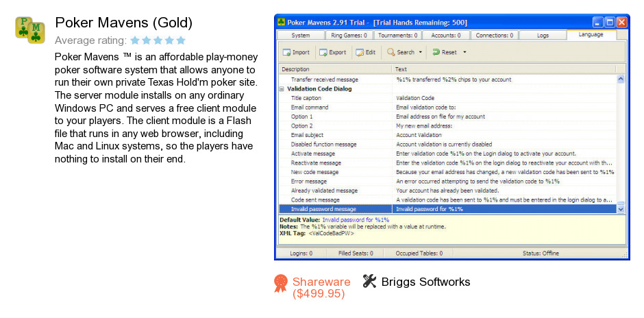Click the Default Value blue text
Screen dimensions: 644x318
coord(356,220)
